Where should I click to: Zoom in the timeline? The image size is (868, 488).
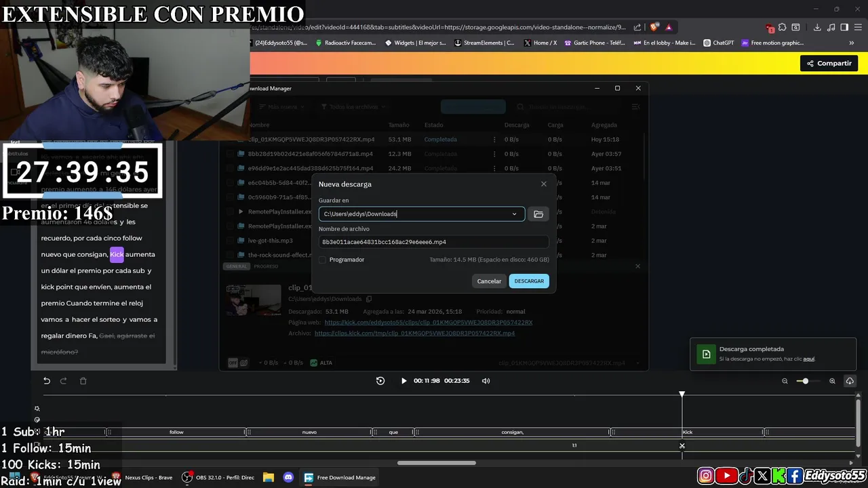click(832, 381)
